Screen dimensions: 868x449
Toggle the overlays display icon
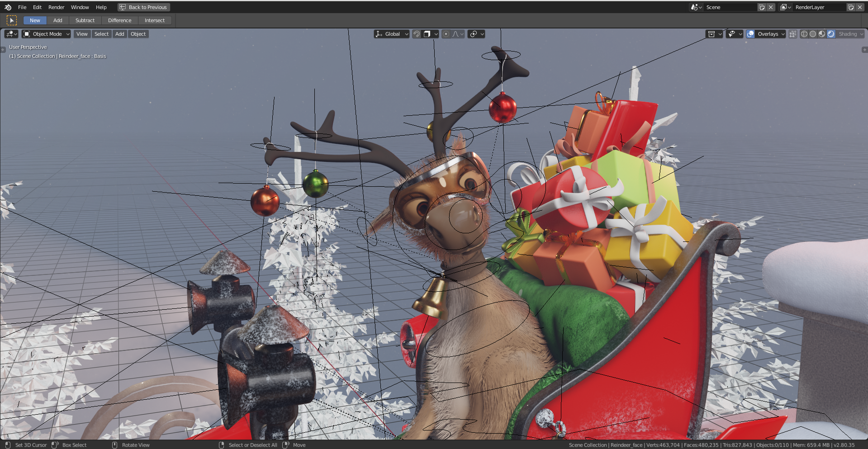point(750,34)
